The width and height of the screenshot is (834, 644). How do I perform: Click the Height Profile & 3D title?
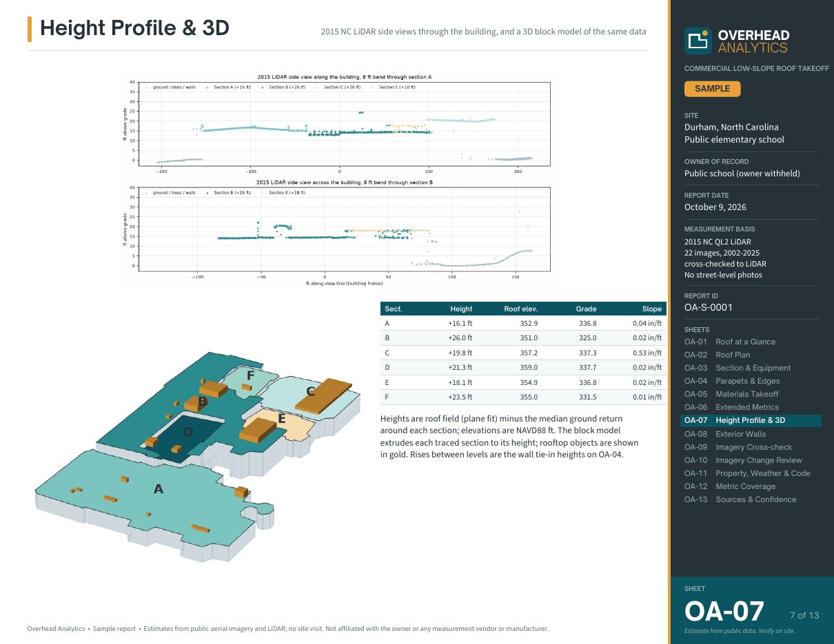pyautogui.click(x=134, y=29)
